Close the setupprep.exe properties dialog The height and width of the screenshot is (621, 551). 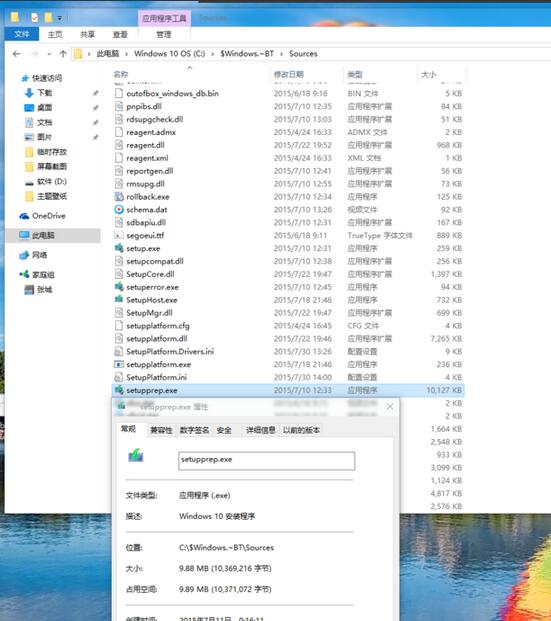coord(390,407)
